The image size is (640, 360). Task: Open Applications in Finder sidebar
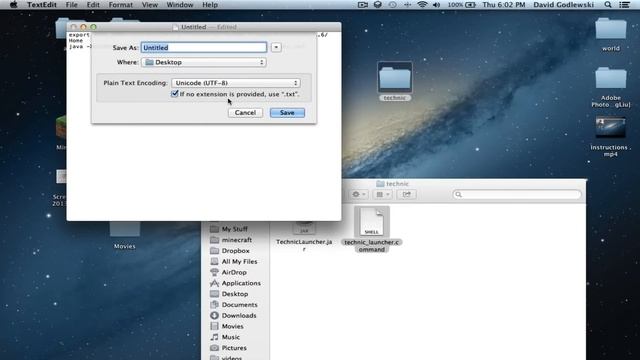pyautogui.click(x=241, y=283)
